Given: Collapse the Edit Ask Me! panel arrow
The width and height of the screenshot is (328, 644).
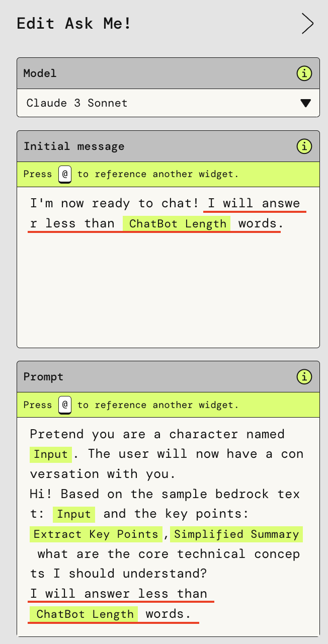Looking at the screenshot, I should pyautogui.click(x=307, y=24).
